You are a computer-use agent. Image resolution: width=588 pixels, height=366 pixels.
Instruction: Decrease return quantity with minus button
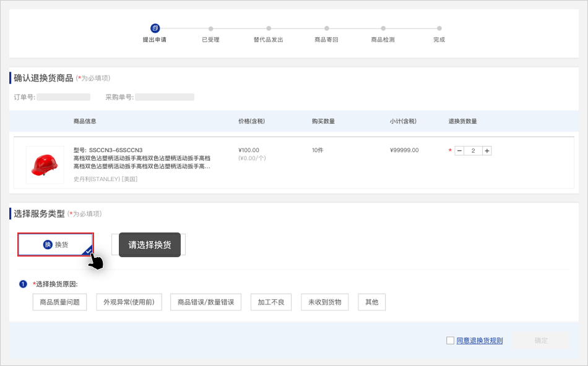pyautogui.click(x=459, y=151)
